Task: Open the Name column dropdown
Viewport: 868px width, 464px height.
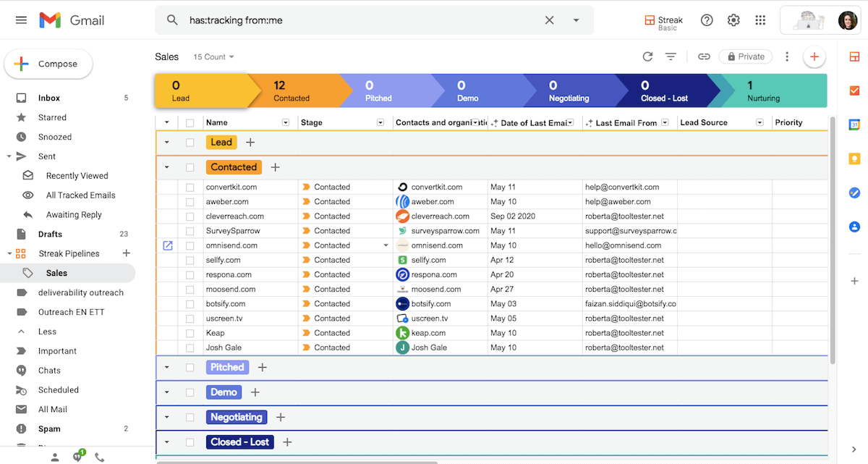Action: pos(286,123)
